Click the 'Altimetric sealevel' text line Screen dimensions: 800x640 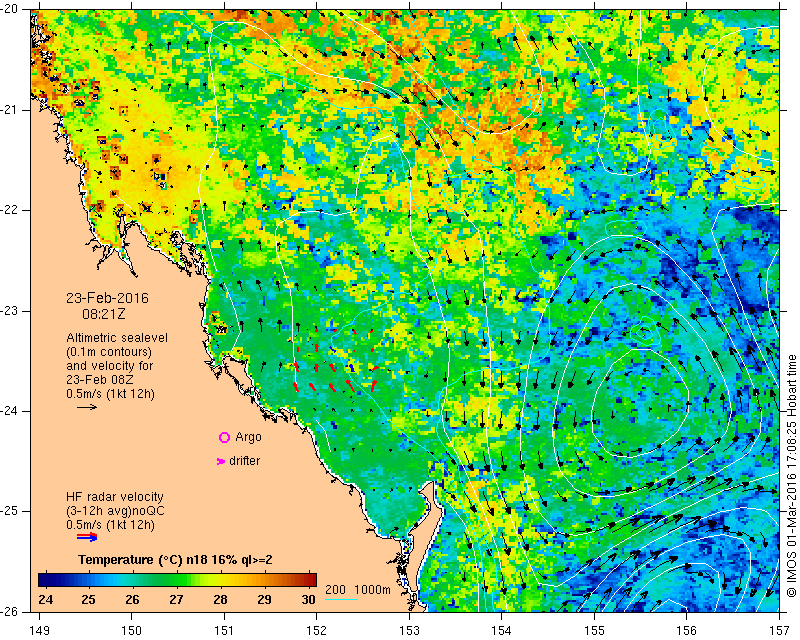117,338
